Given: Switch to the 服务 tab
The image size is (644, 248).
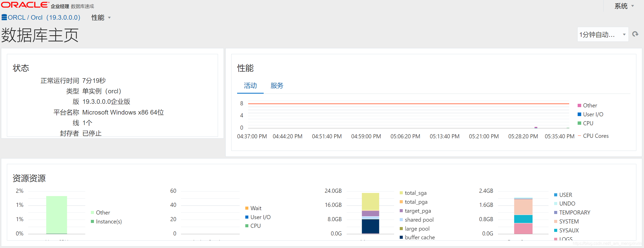Looking at the screenshot, I should pyautogui.click(x=277, y=86).
